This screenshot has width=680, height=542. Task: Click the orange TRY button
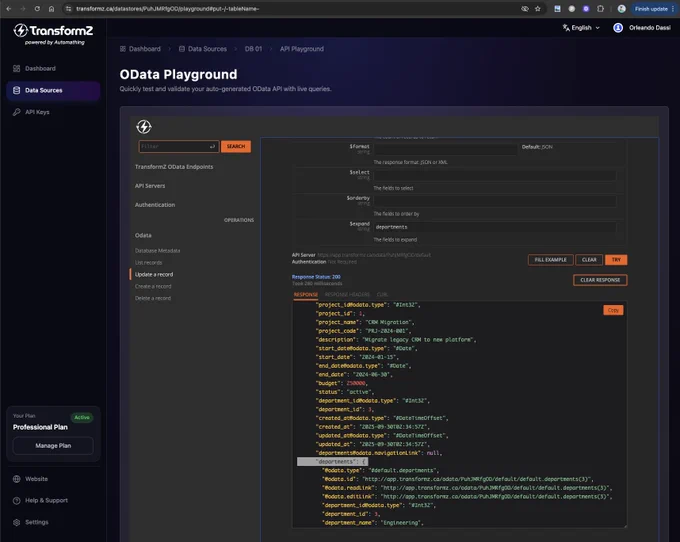click(x=616, y=260)
